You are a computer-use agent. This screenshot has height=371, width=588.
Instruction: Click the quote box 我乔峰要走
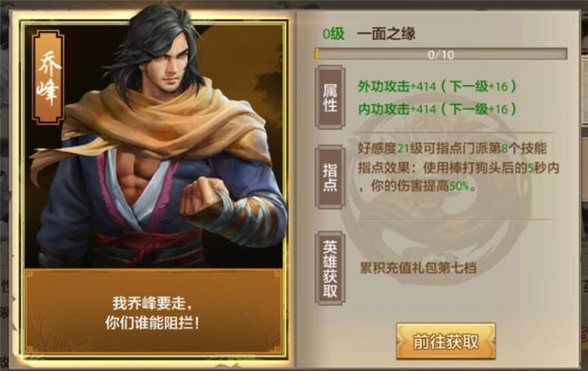pyautogui.click(x=154, y=312)
